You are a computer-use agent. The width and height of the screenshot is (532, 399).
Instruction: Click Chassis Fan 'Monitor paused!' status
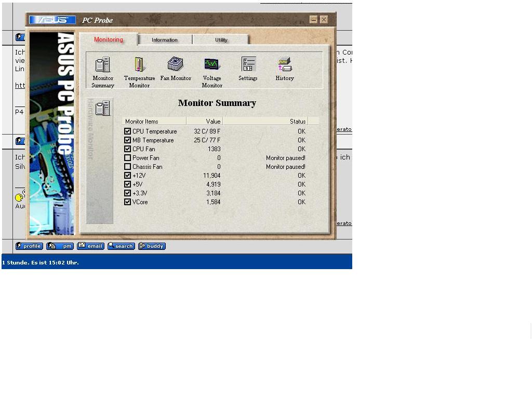286,167
